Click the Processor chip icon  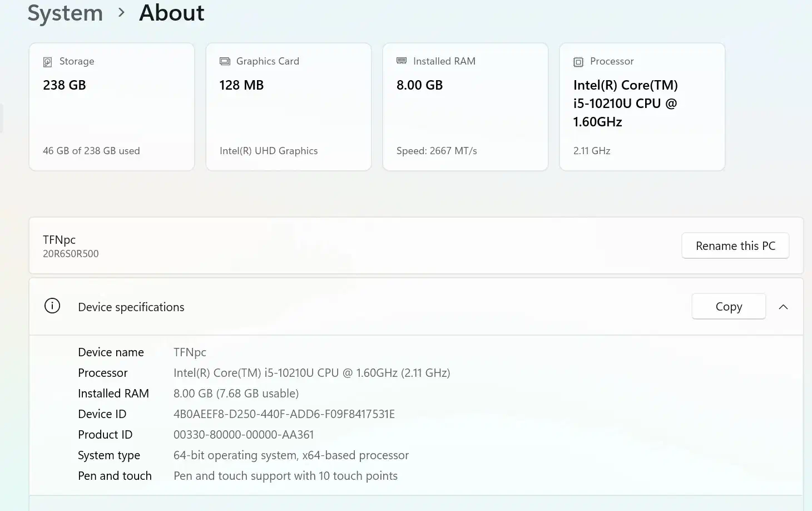click(x=578, y=62)
